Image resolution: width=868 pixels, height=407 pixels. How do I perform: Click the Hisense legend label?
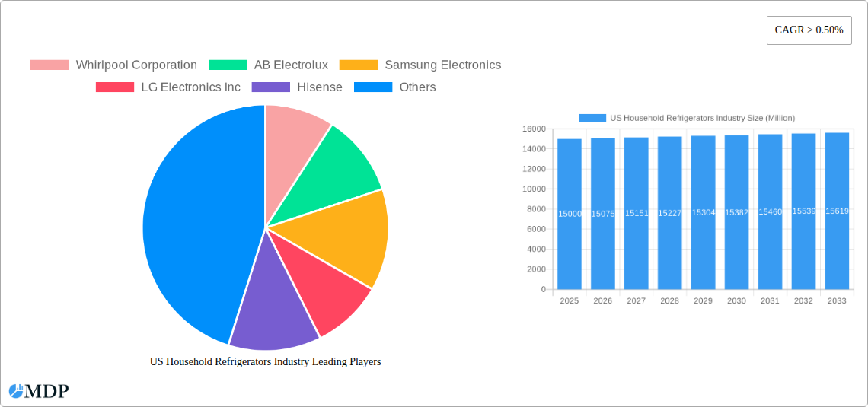[320, 87]
